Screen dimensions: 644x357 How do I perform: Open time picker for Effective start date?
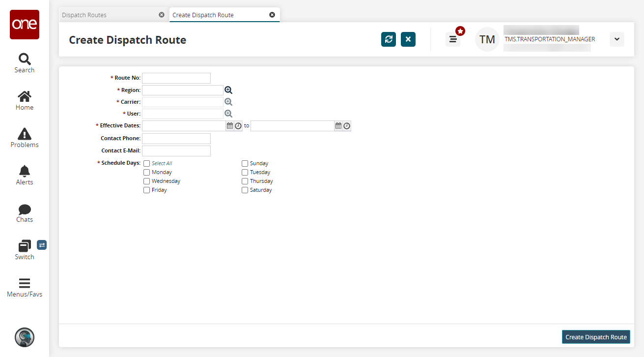pyautogui.click(x=238, y=126)
